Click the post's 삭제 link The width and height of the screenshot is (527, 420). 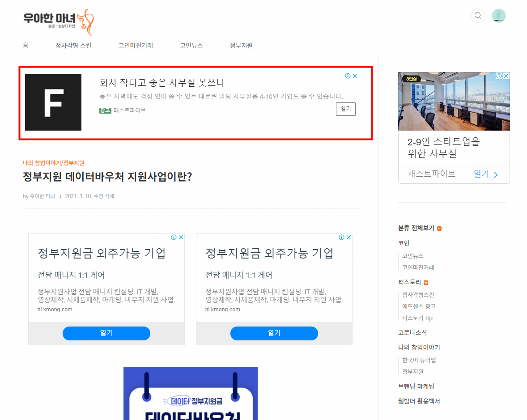(x=109, y=196)
